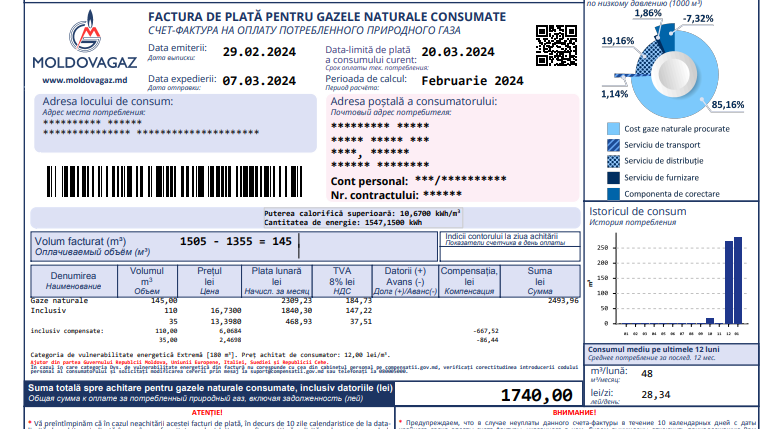Select the issue date 29.02.2024
This screenshot has width=773, height=429.
[258, 53]
